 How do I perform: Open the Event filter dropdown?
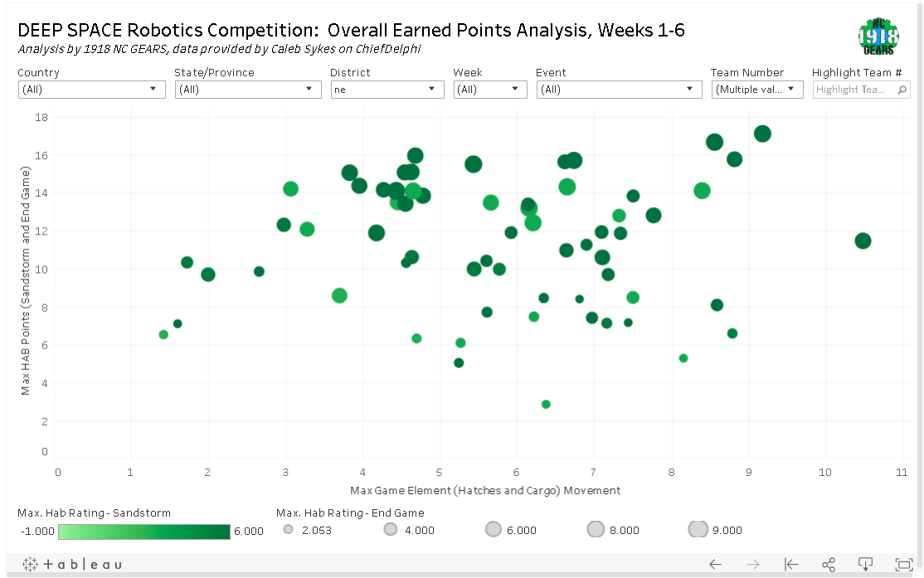point(620,90)
